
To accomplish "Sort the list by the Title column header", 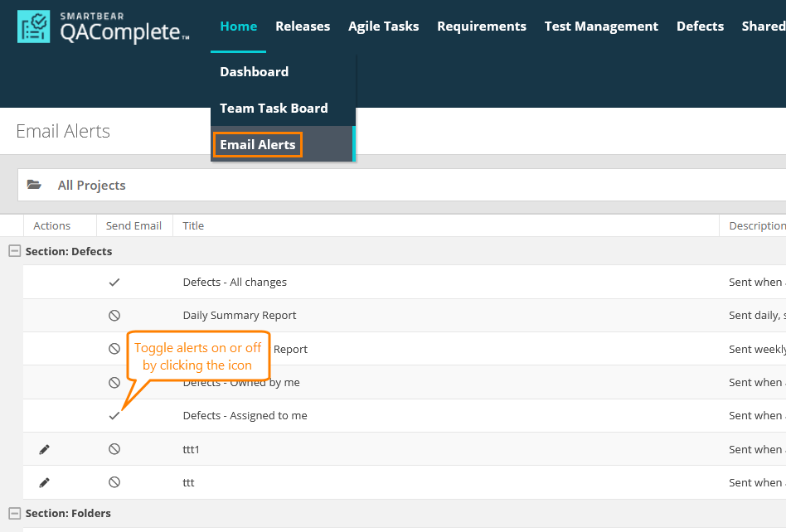I will pyautogui.click(x=193, y=225).
